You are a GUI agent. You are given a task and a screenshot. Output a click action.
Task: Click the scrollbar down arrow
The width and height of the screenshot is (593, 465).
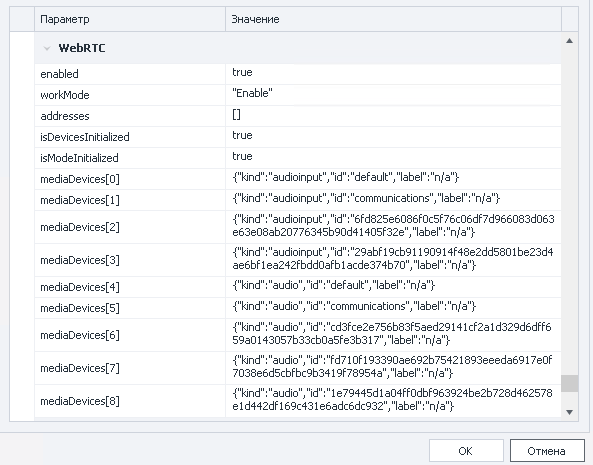coord(569,412)
